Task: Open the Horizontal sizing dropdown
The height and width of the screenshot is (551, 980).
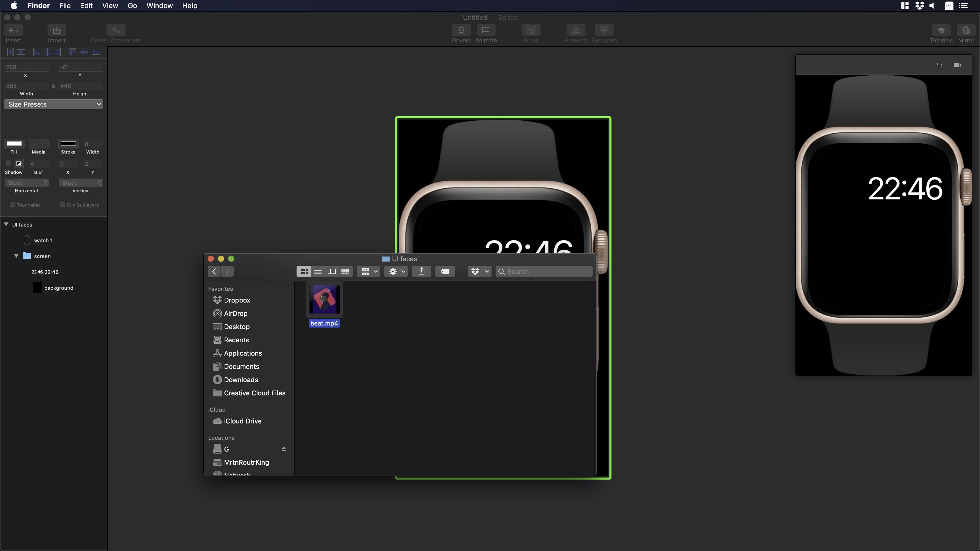Action: (x=26, y=183)
